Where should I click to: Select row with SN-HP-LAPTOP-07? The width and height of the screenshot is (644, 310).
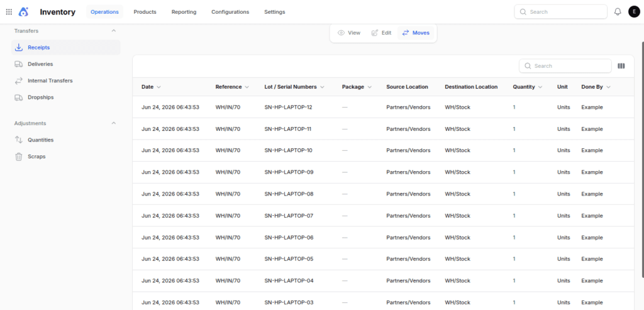383,216
